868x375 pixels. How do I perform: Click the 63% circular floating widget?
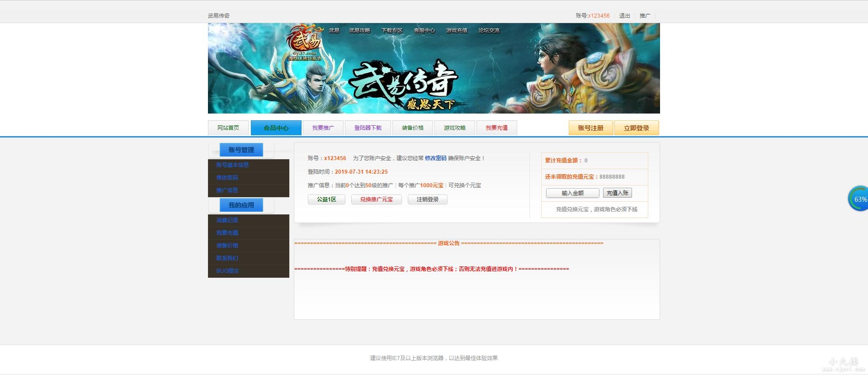point(859,199)
